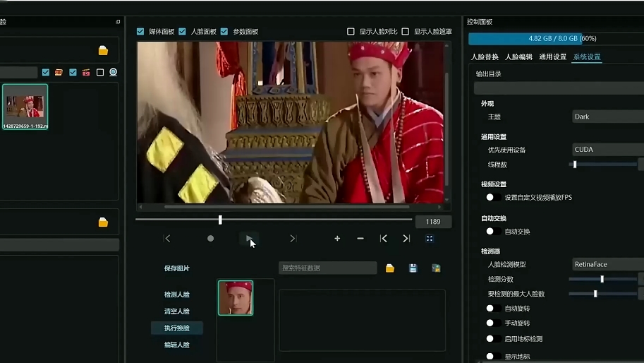Enable 显示人脸遮罩 checkbox
The image size is (644, 363).
tap(406, 32)
